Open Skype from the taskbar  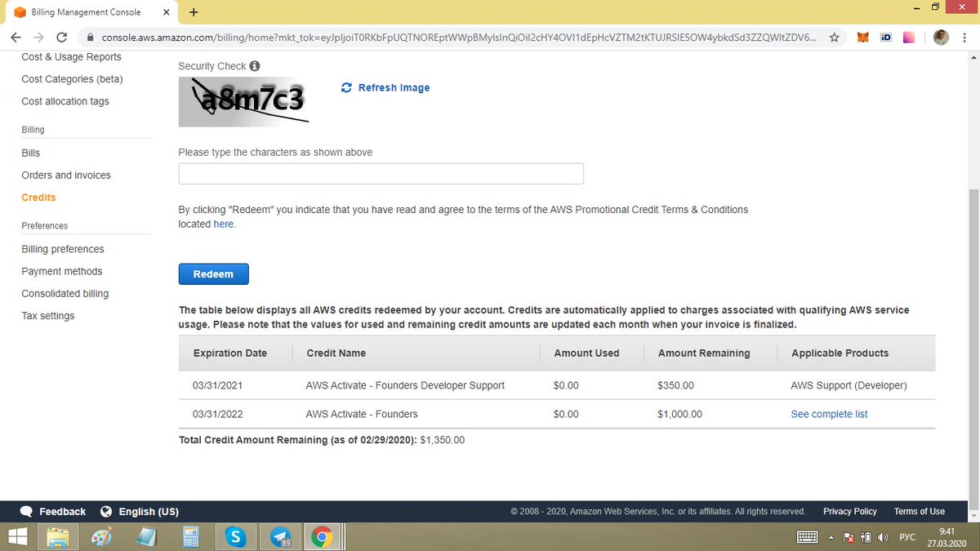[236, 537]
